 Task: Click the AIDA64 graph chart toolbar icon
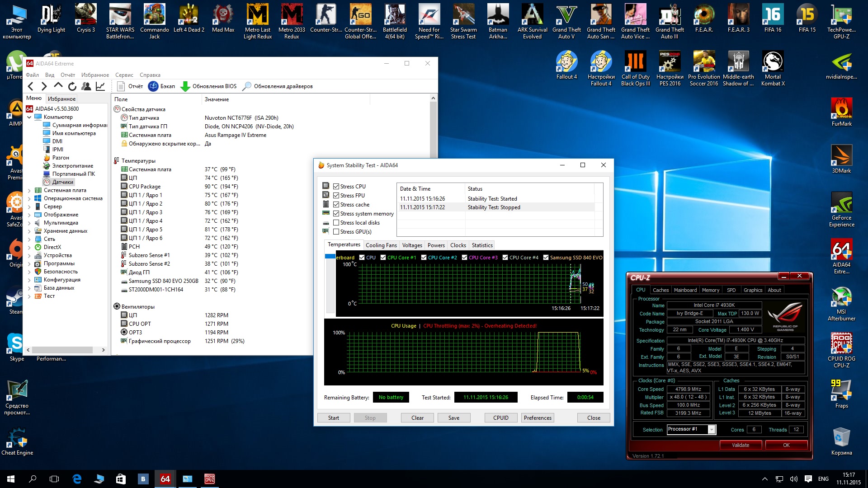[100, 86]
